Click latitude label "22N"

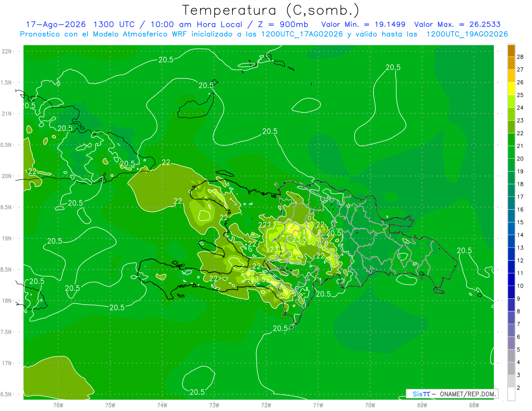[x=7, y=51]
